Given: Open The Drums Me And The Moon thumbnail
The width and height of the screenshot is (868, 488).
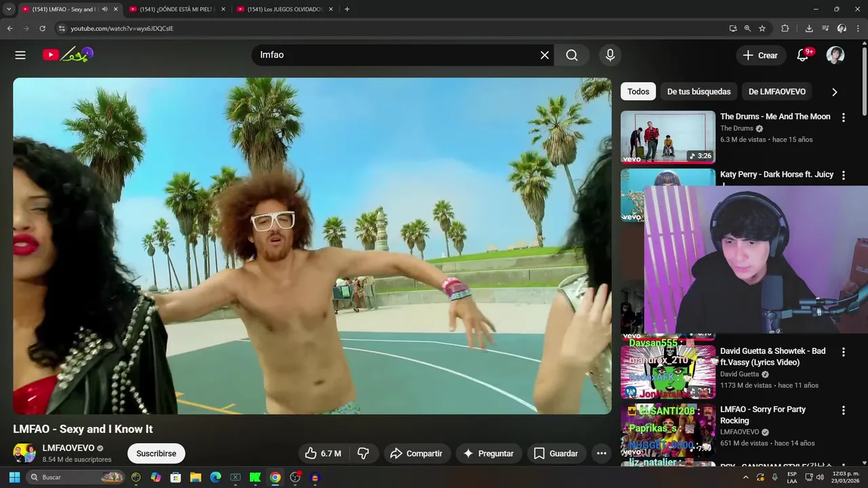Looking at the screenshot, I should tap(668, 137).
